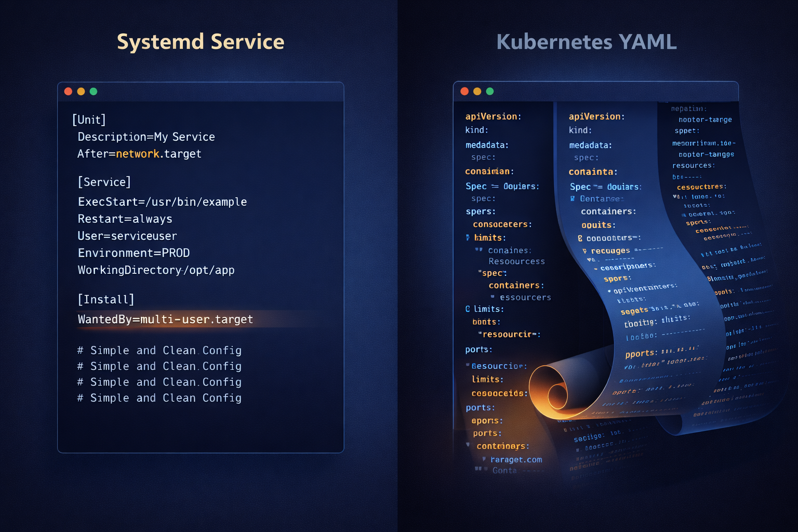Click the red traffic light icon on Systemd window

coord(68,91)
